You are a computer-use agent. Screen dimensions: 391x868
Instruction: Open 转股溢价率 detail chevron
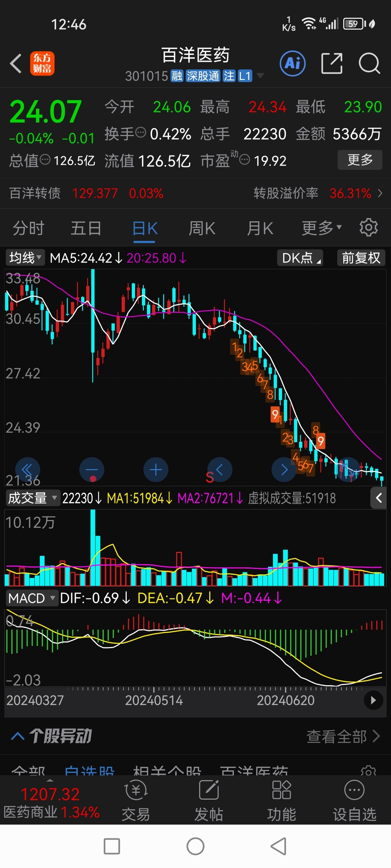(x=380, y=193)
